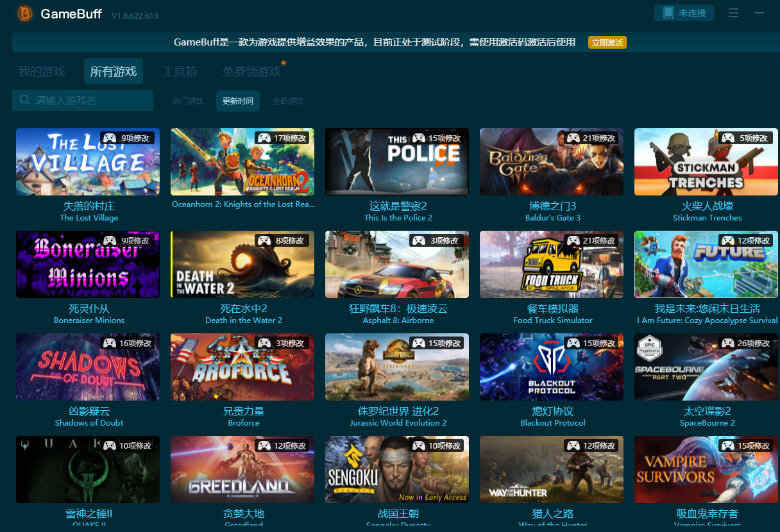Image resolution: width=780 pixels, height=532 pixels.
Task: Open Way of the Hunter thumbnail
Action: 552,469
